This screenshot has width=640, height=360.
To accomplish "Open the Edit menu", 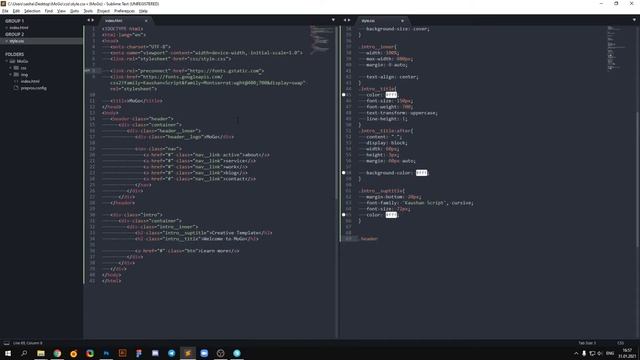I will (x=16, y=11).
